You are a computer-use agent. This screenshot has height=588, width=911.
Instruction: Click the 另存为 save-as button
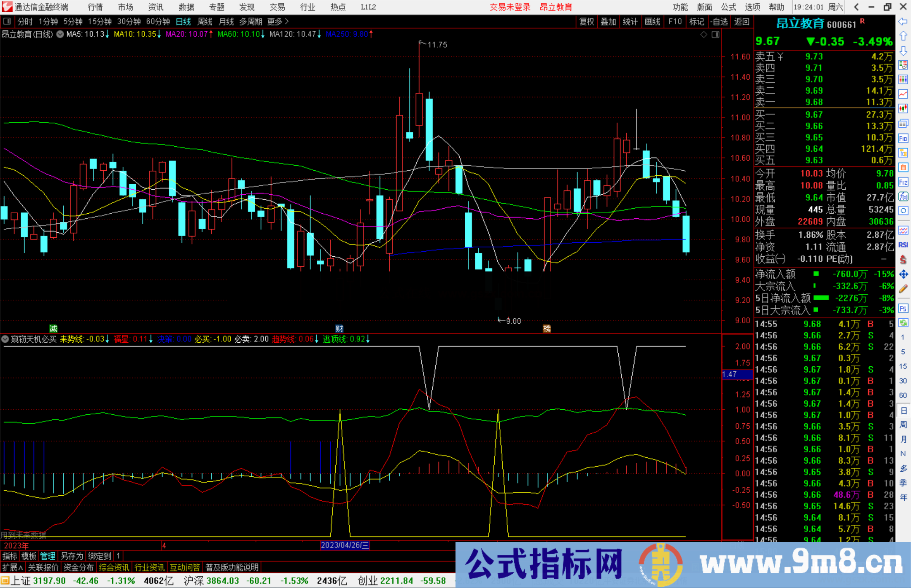(x=72, y=556)
